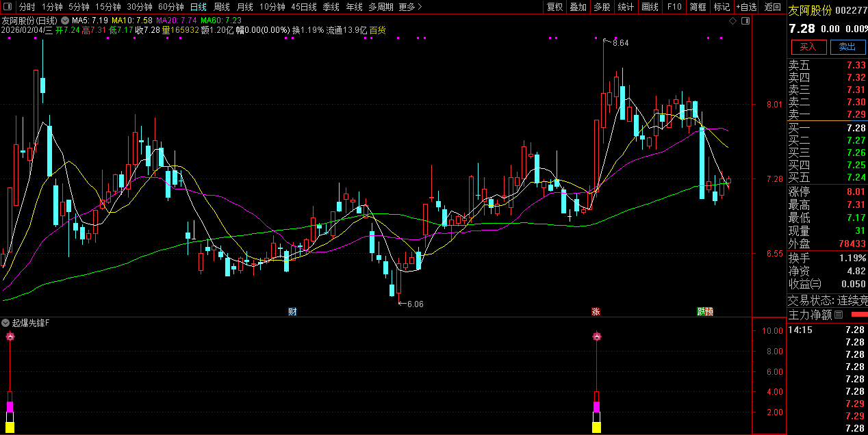Image resolution: width=868 pixels, height=435 pixels.
Task: Open the 更多 periods expander
Action: point(410,7)
